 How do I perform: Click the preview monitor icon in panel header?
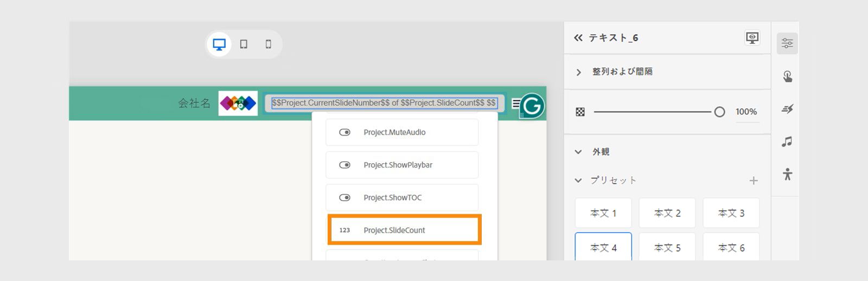point(752,37)
